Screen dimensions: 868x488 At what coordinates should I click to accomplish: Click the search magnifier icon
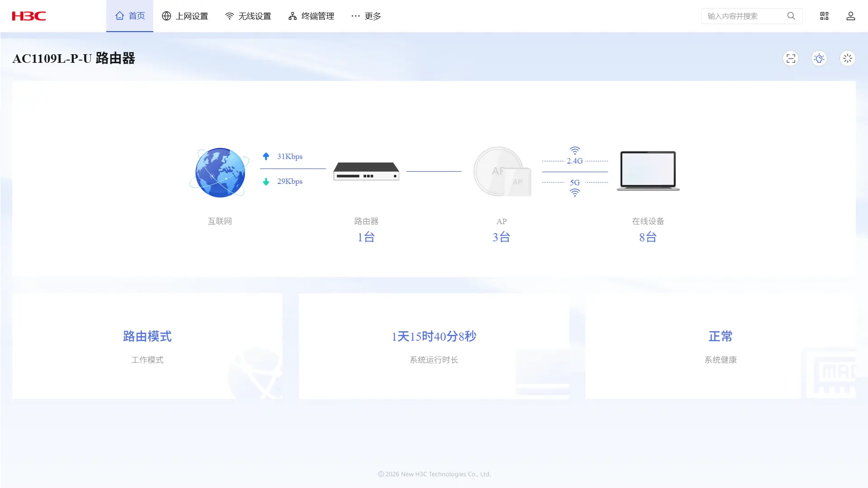click(x=791, y=16)
